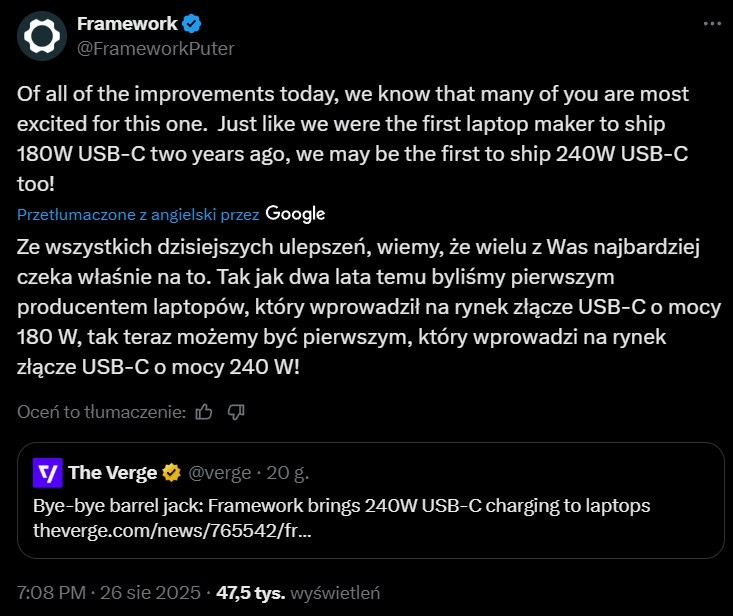Click The Verge logo avatar
The height and width of the screenshot is (616, 733).
47,472
